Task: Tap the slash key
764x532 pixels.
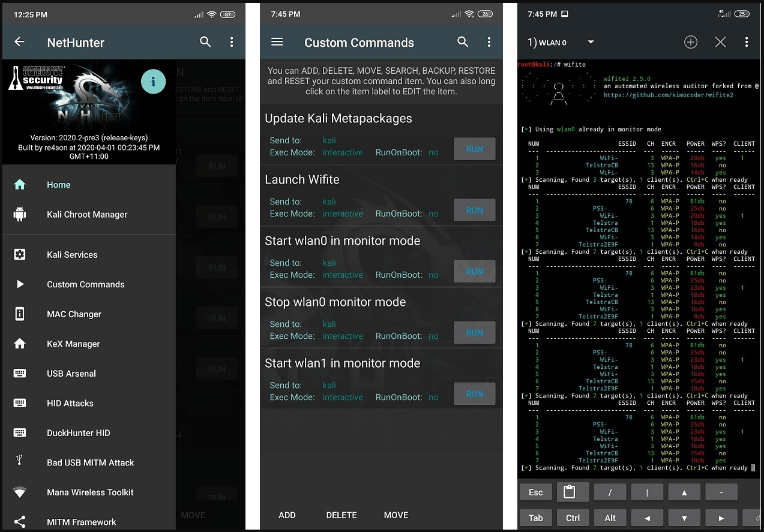Action: pos(610,492)
